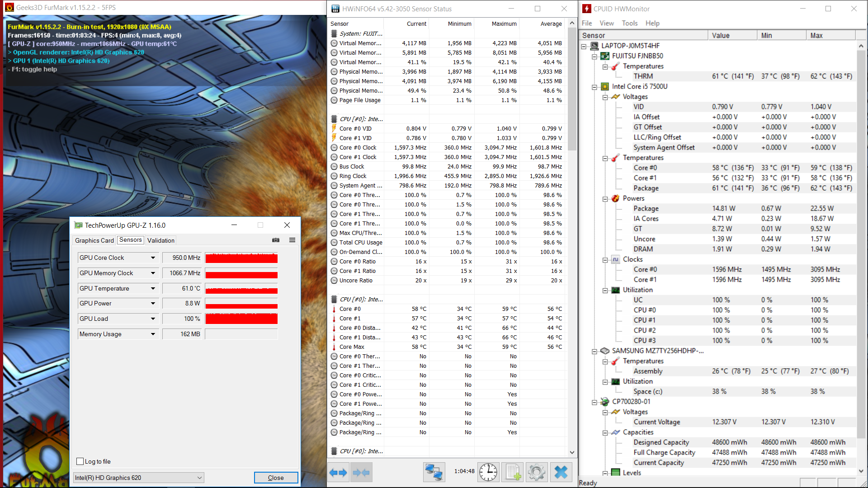Switch to Graphics Card tab in GPU-Z
Viewport: 868px width, 488px height.
94,240
